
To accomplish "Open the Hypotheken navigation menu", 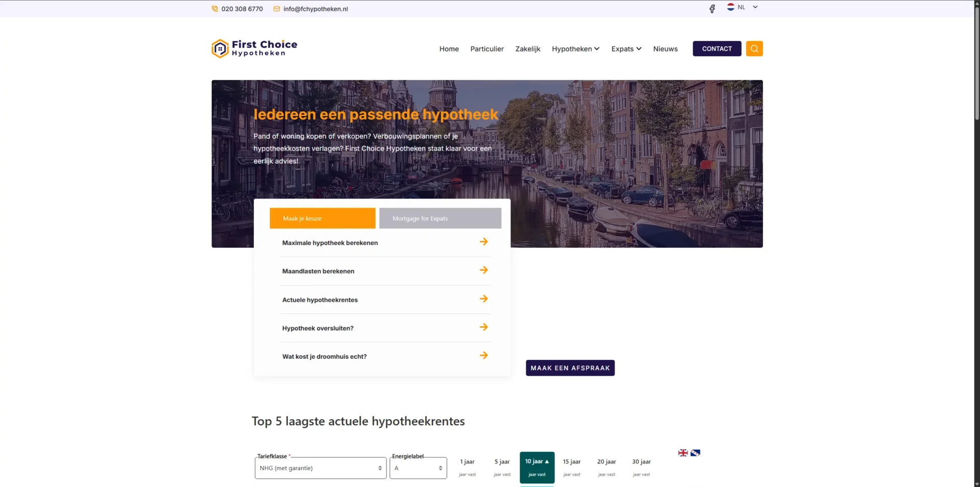I will 575,49.
